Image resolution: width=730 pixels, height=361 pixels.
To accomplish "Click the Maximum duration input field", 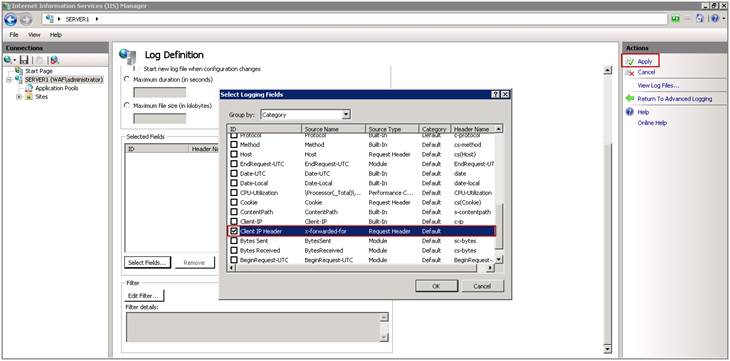I will point(160,92).
